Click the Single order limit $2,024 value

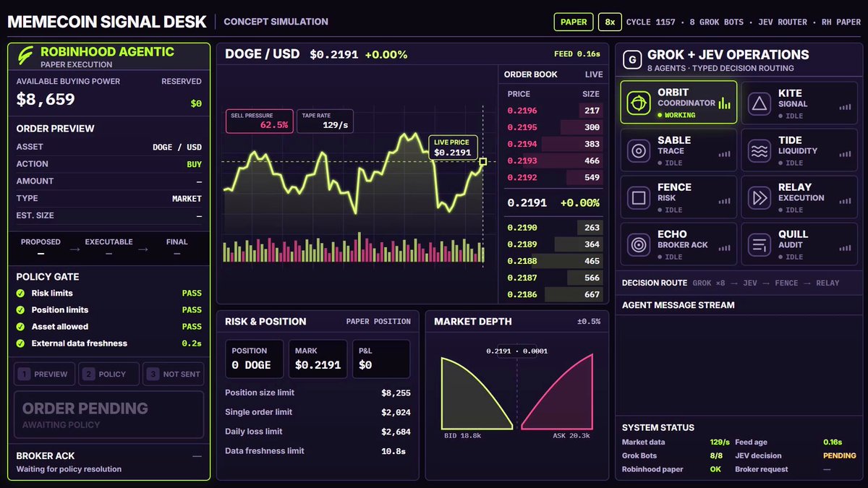(396, 412)
